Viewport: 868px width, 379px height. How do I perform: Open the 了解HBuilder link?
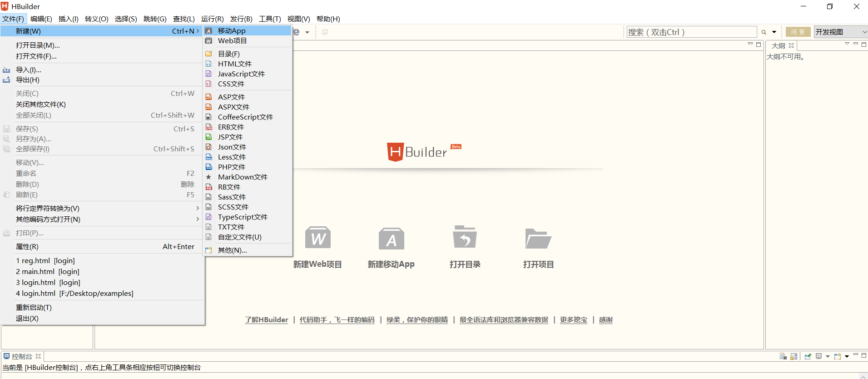pyautogui.click(x=267, y=320)
